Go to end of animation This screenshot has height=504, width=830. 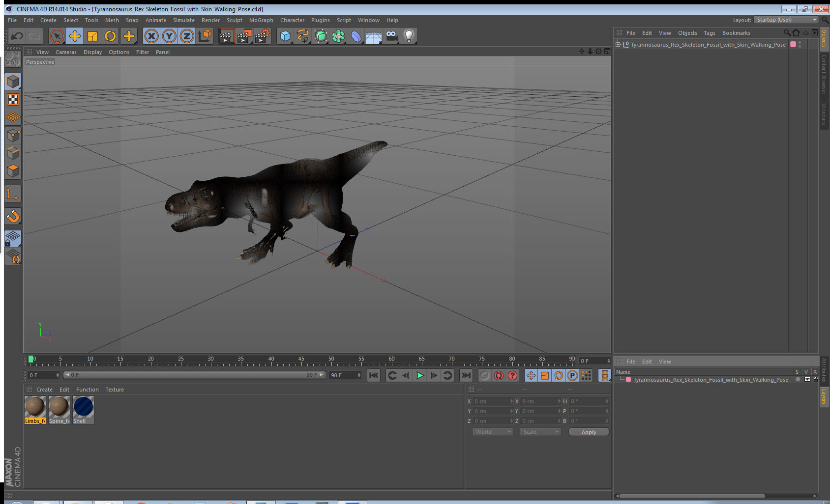coord(466,375)
